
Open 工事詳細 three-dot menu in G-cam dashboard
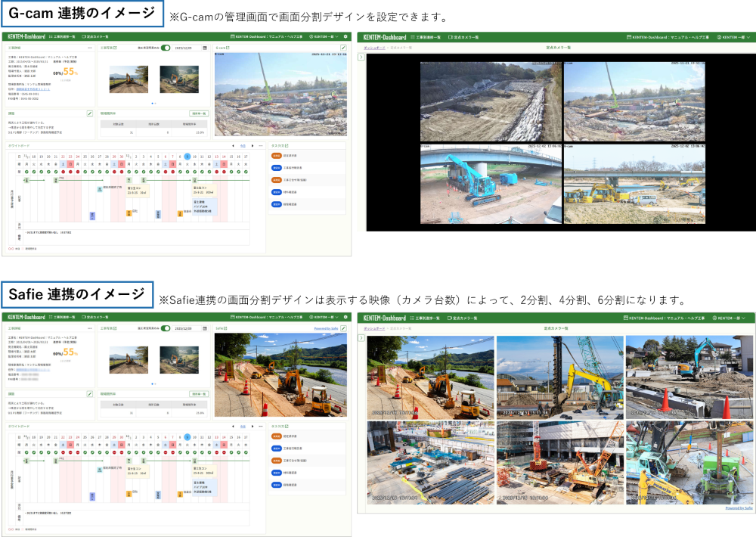pyautogui.click(x=90, y=48)
